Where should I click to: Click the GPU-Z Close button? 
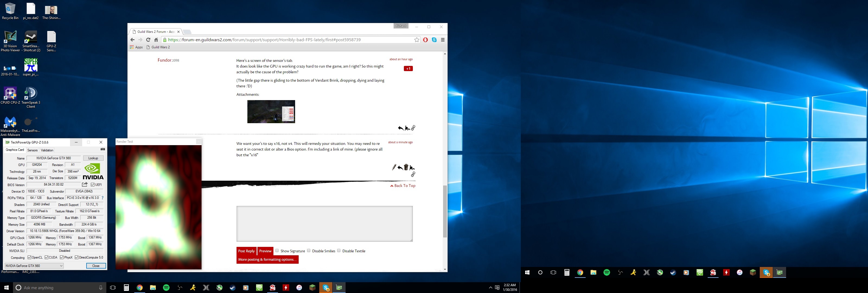(x=96, y=266)
